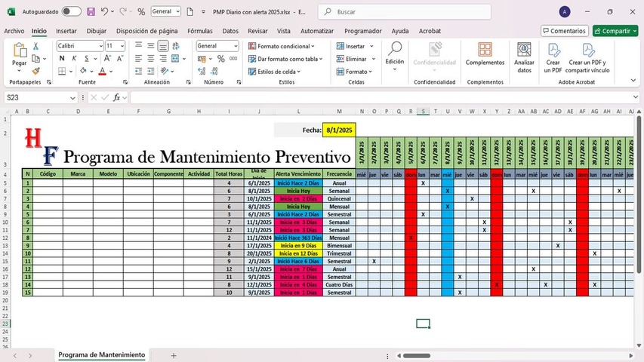This screenshot has width=644, height=362.
Task: Open the font size 11 dropdown
Action: coord(122,46)
